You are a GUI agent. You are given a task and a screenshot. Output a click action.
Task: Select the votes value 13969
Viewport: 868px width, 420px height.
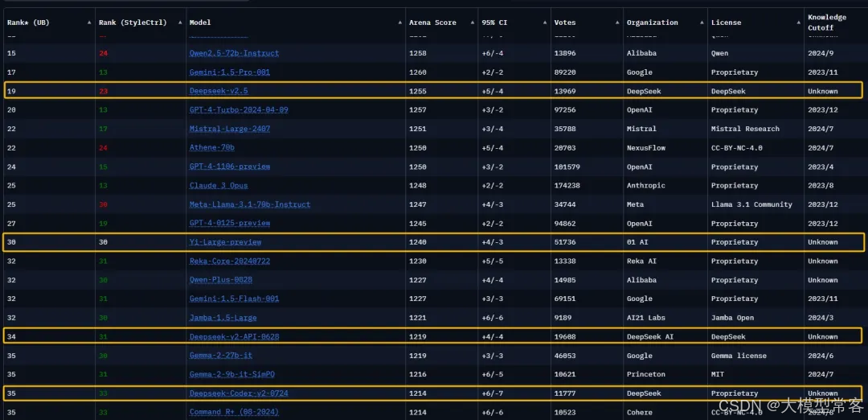[x=565, y=91]
